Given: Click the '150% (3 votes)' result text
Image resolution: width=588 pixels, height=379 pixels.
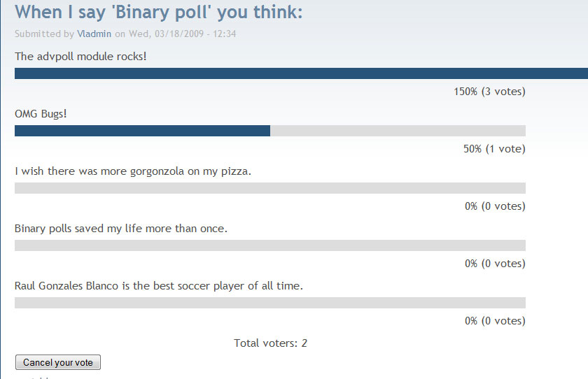Looking at the screenshot, I should point(489,92).
